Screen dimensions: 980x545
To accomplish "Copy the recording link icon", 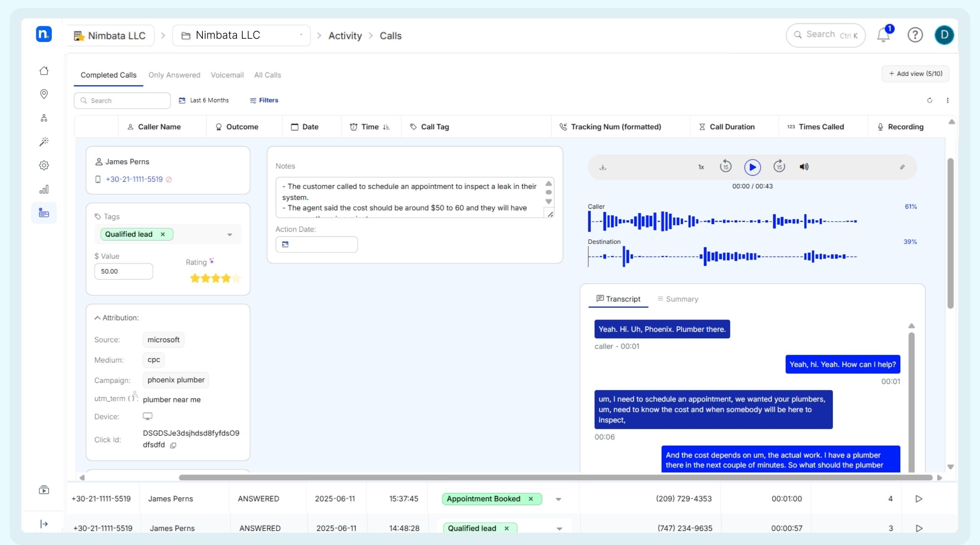I will (902, 167).
